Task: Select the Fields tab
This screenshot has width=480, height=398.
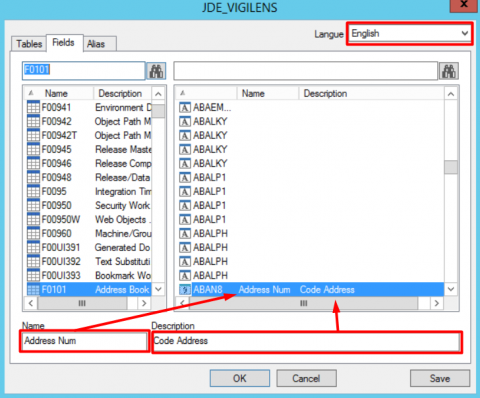Action: [64, 43]
